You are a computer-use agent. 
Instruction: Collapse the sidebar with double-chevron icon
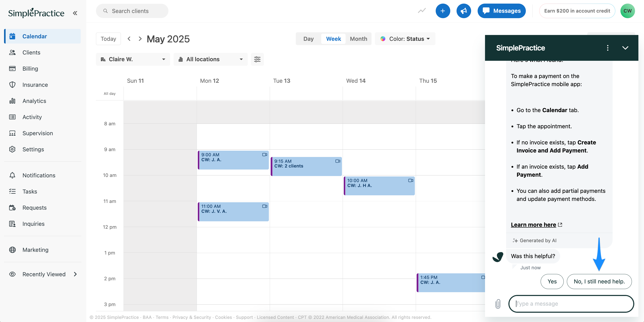point(75,13)
